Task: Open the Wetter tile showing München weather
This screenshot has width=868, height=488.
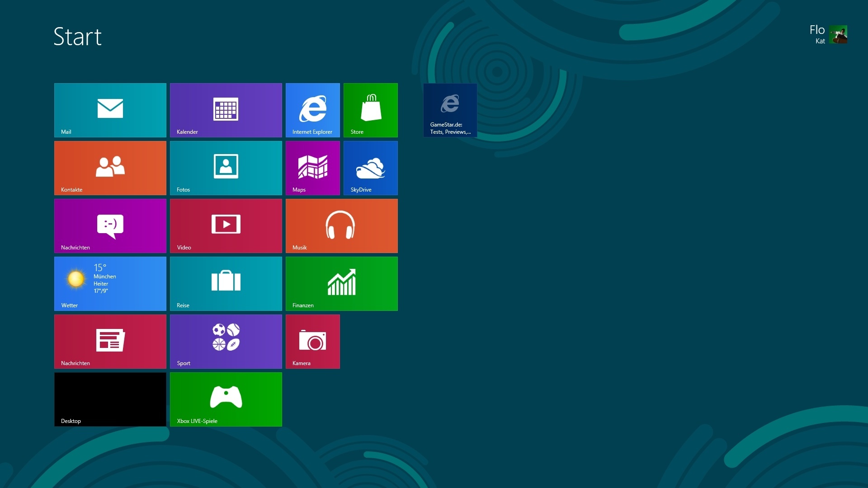Action: pyautogui.click(x=110, y=283)
